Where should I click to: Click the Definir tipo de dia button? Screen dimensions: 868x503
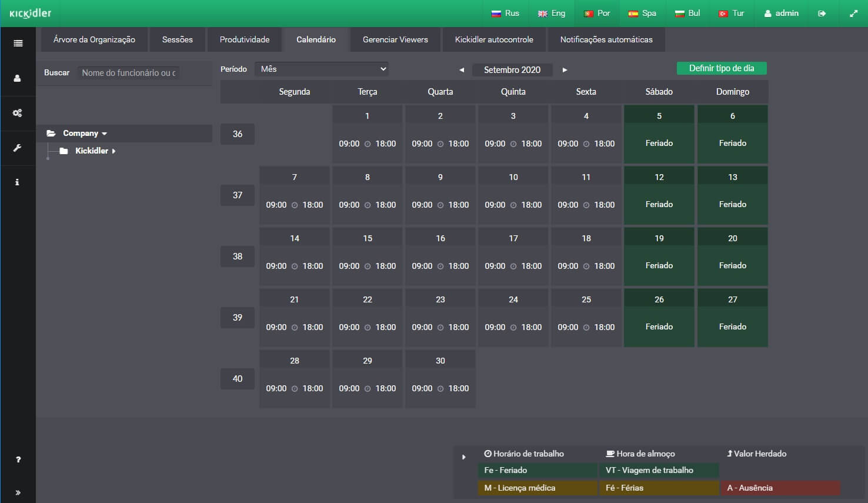[722, 68]
